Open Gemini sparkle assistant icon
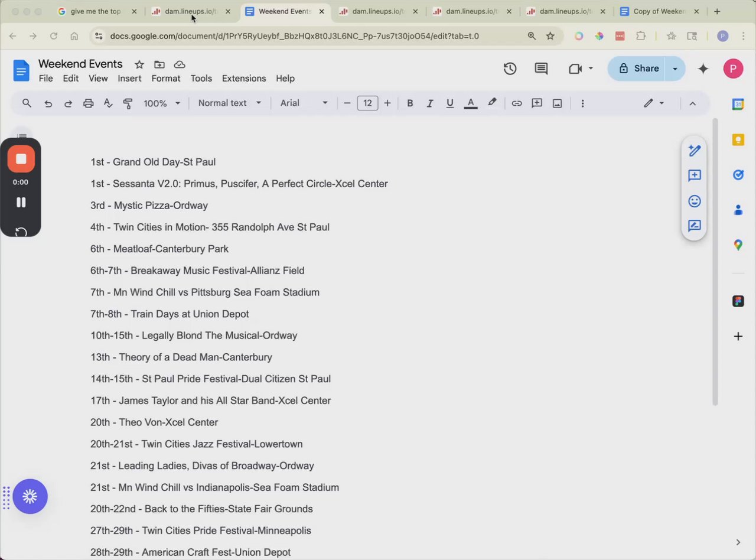 point(703,69)
